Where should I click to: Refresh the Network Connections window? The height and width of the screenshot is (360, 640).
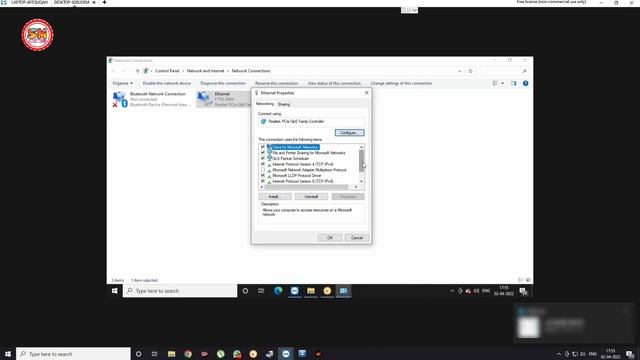pos(470,71)
